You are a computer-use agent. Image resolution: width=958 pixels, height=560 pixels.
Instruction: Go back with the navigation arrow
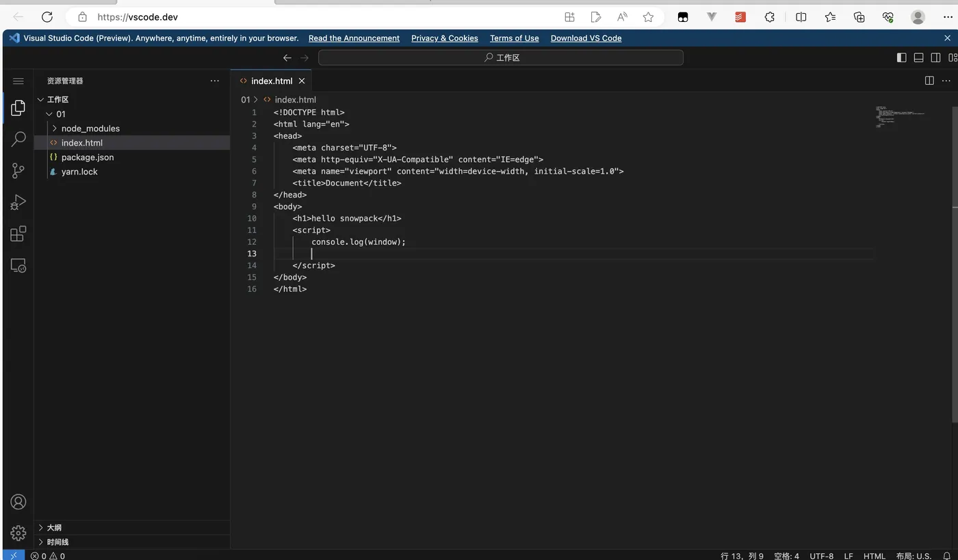[x=287, y=58]
